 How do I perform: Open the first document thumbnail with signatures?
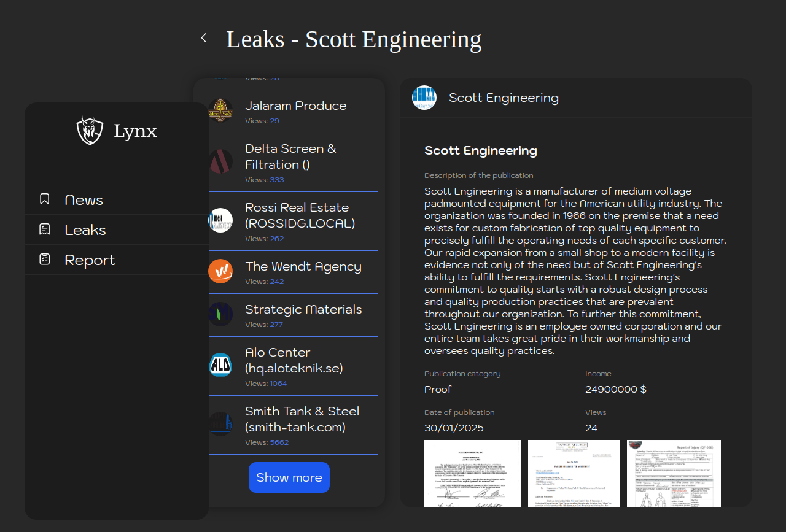[x=472, y=473]
